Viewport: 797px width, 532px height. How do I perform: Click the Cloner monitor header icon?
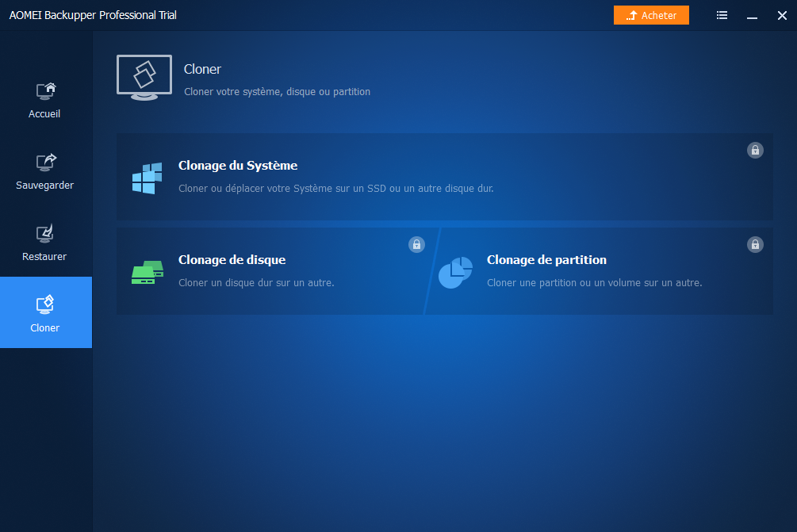144,78
